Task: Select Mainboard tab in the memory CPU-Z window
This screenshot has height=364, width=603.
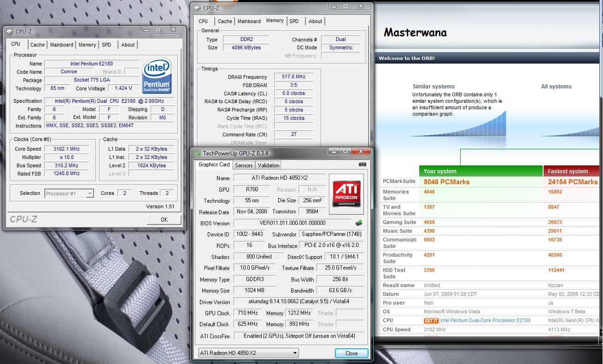Action: pyautogui.click(x=249, y=21)
